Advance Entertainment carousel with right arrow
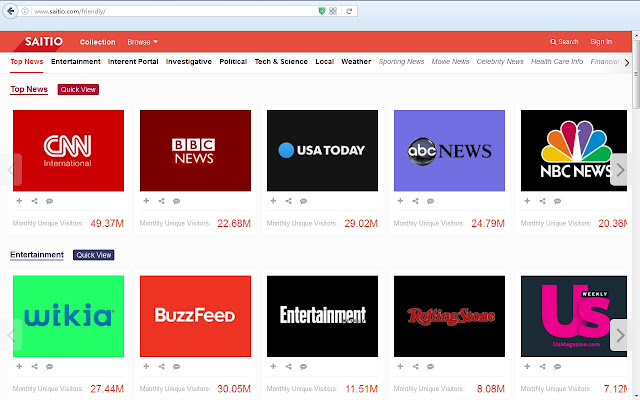Image resolution: width=640 pixels, height=400 pixels. click(x=620, y=336)
